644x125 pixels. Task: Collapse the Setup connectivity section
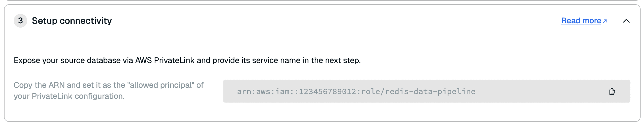coord(626,21)
